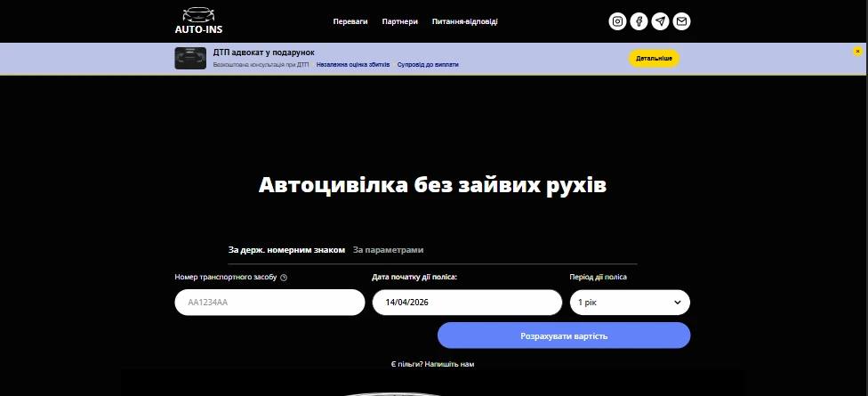The image size is (868, 396).
Task: Switch to the За параметрами tab
Action: pyautogui.click(x=388, y=250)
